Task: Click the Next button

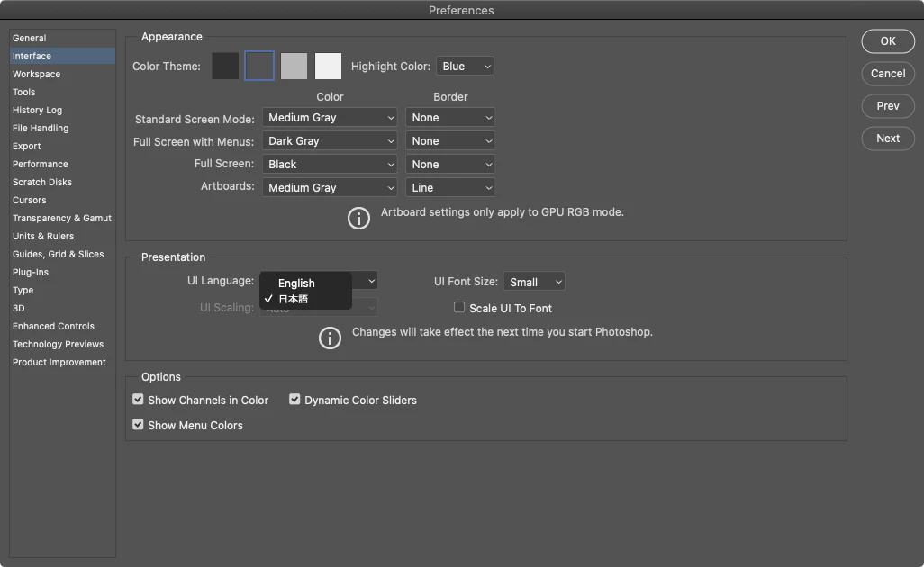Action: pyautogui.click(x=887, y=139)
